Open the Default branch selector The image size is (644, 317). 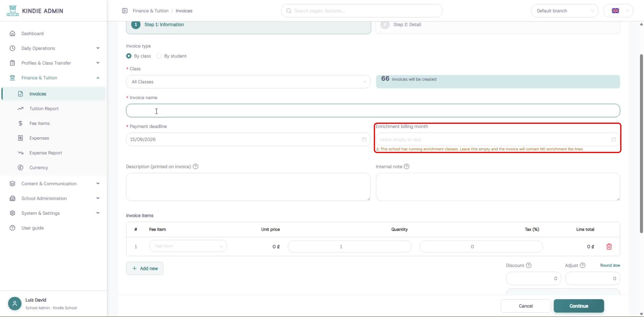[x=564, y=11]
